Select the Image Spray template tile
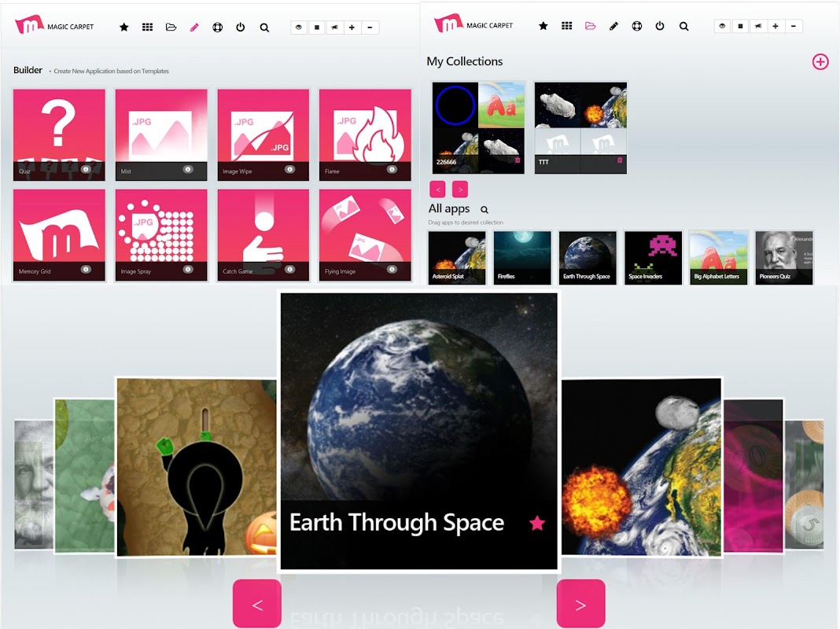This screenshot has height=629, width=840. click(161, 235)
